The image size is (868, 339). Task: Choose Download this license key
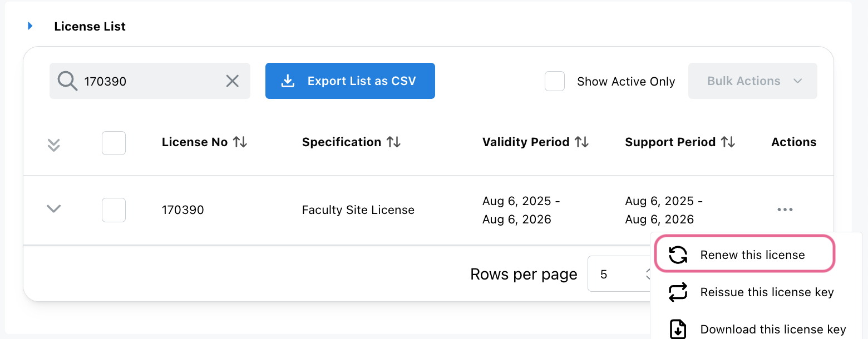pos(757,330)
